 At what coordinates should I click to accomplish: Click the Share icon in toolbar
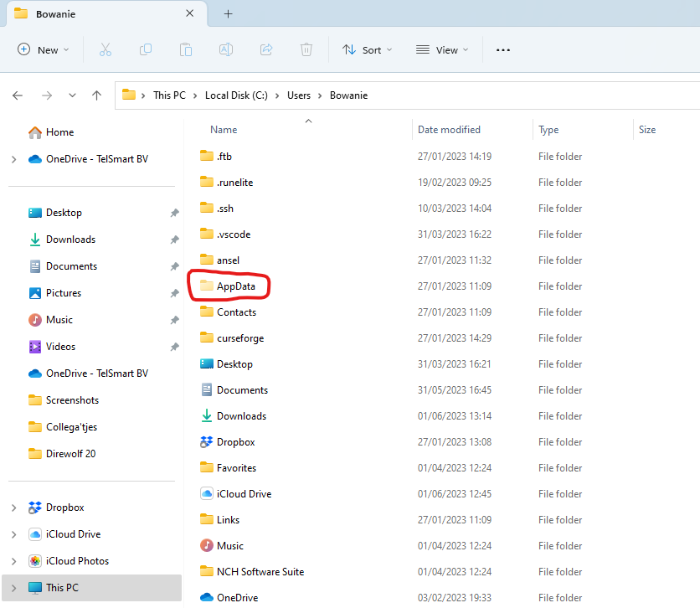coord(266,50)
